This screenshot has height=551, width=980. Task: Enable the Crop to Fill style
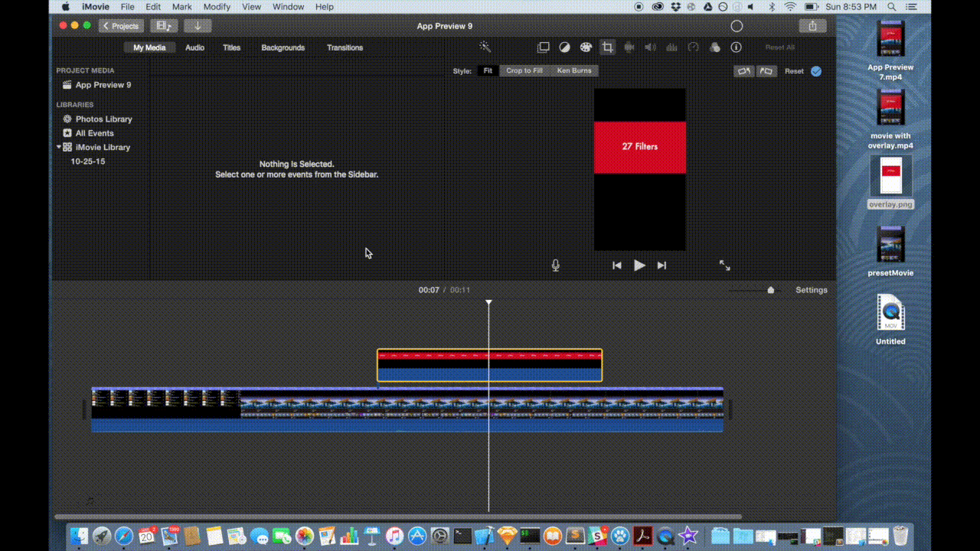(524, 70)
